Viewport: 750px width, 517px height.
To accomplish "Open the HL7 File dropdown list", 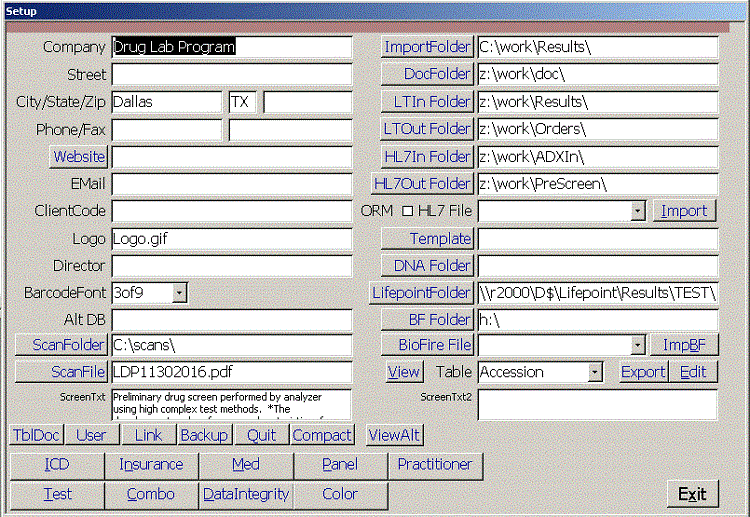I will (x=637, y=211).
